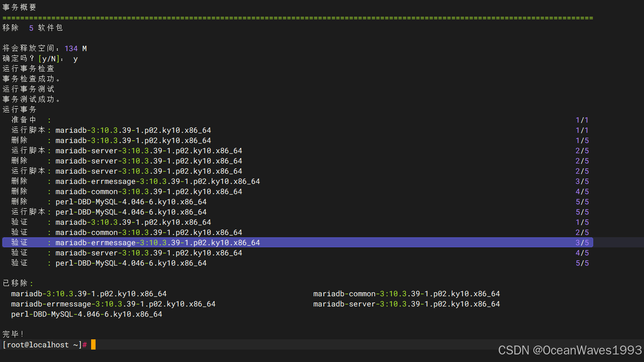
Task: Click the '已移除：' heading
Action: click(x=18, y=283)
